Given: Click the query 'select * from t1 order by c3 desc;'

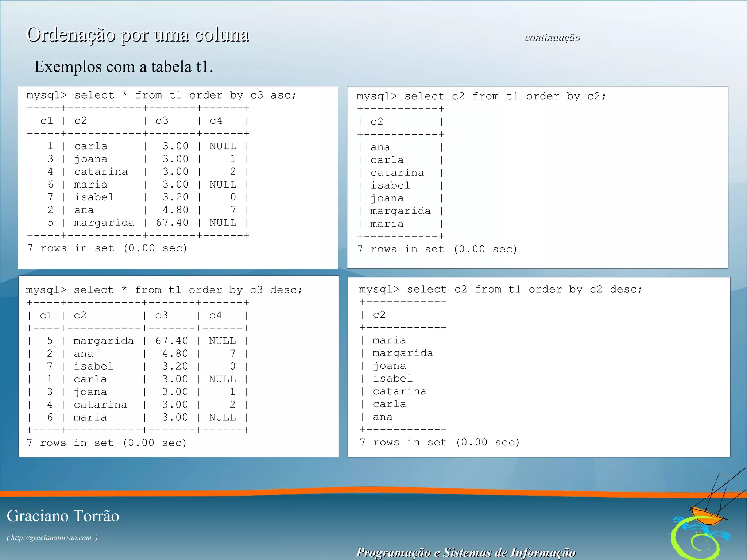Looking at the screenshot, I should [188, 290].
